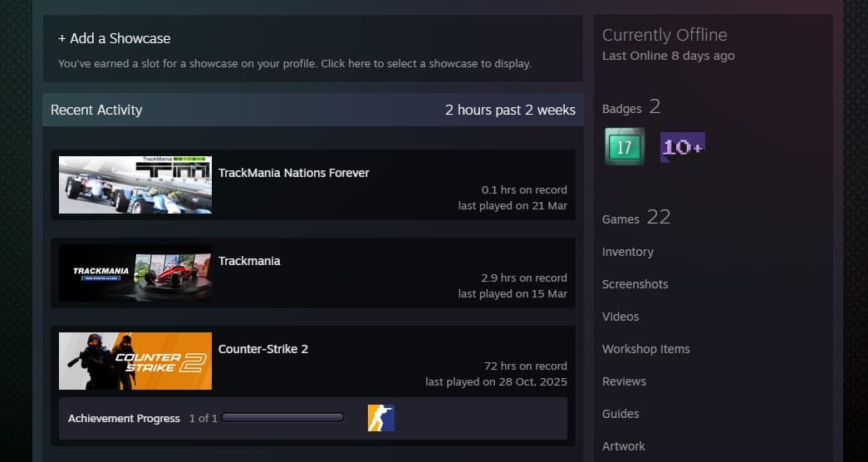
Task: Select the Counter-Strike 2 title link
Action: pyautogui.click(x=262, y=349)
